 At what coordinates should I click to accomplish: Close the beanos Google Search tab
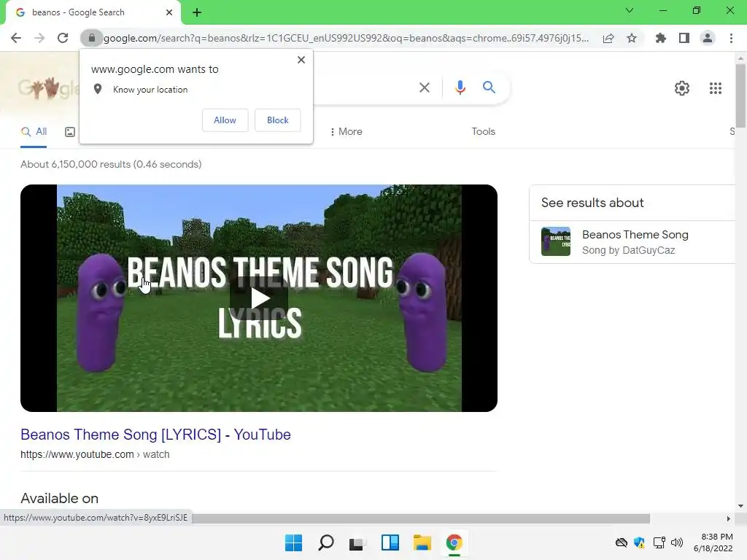(169, 12)
